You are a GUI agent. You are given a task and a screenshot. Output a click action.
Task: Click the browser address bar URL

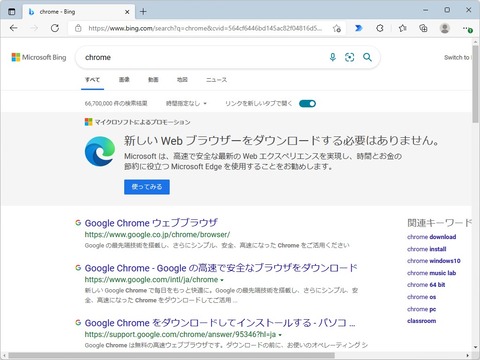pyautogui.click(x=205, y=28)
